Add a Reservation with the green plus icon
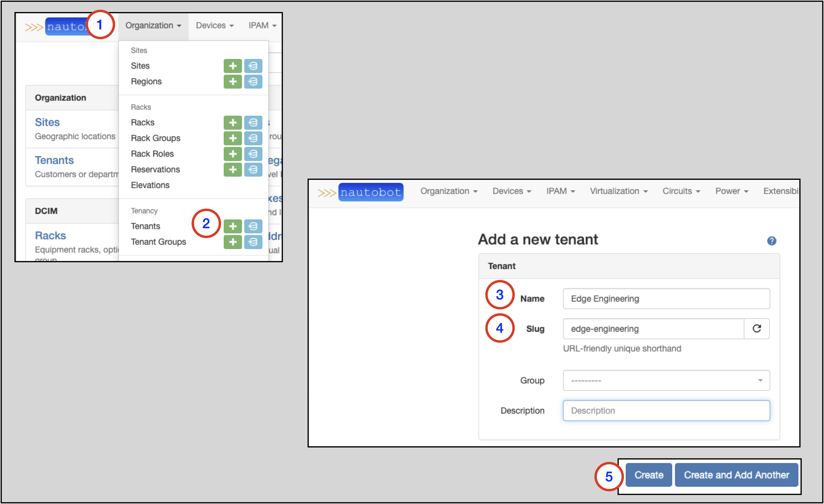The image size is (824, 504). click(233, 170)
